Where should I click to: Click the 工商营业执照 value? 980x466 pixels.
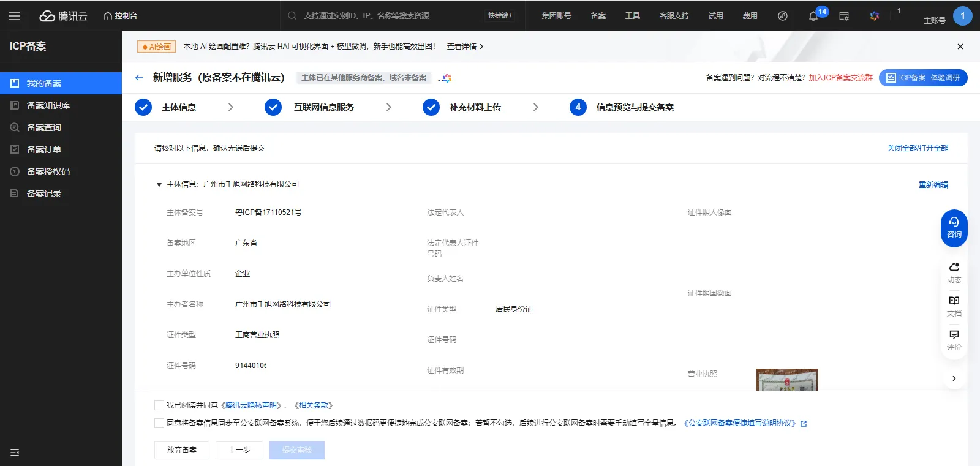point(257,335)
